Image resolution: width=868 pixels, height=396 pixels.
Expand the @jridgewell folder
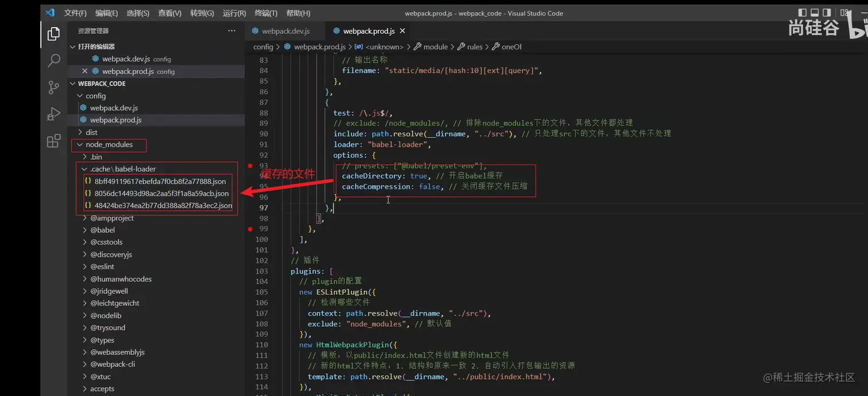click(156, 291)
